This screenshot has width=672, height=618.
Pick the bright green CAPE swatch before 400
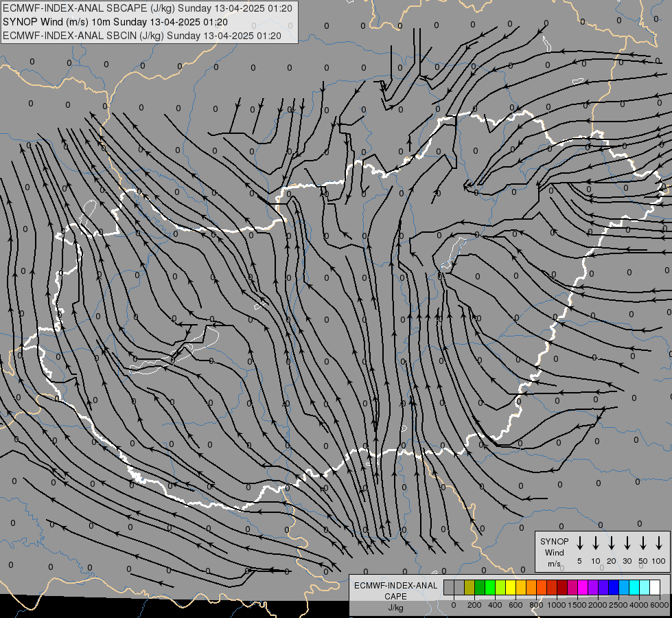(490, 587)
